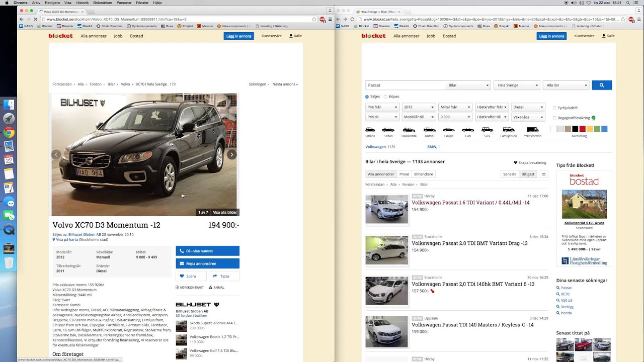Image resolution: width=644 pixels, height=362 pixels.
Task: Go to Nästa annons link
Action: click(285, 84)
